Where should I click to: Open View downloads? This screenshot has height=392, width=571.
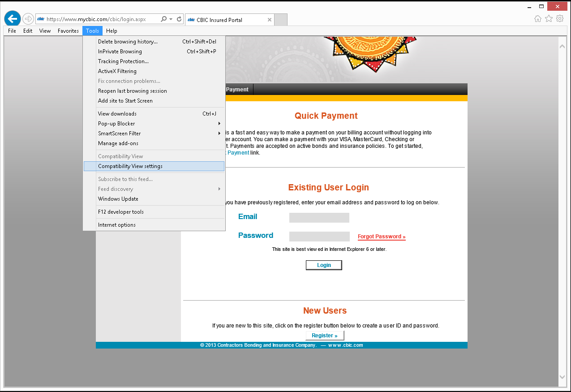click(154, 114)
